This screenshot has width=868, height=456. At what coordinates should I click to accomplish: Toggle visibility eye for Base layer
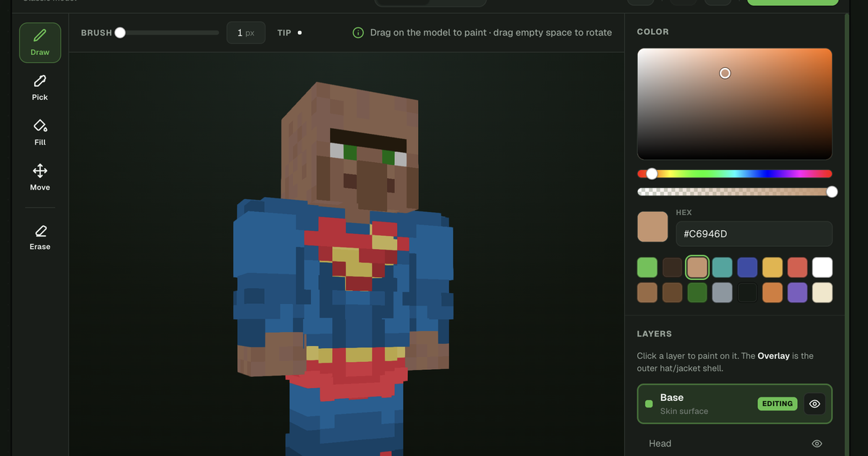(814, 404)
